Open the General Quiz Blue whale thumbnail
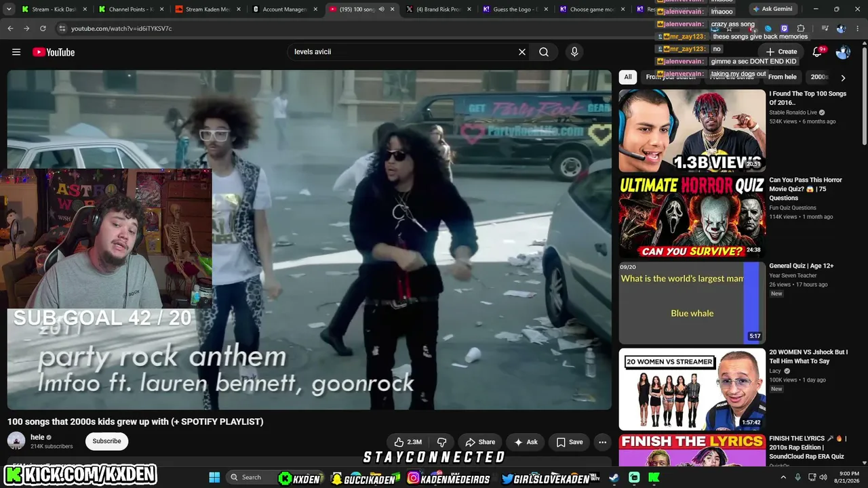The height and width of the screenshot is (488, 868). pos(692,303)
